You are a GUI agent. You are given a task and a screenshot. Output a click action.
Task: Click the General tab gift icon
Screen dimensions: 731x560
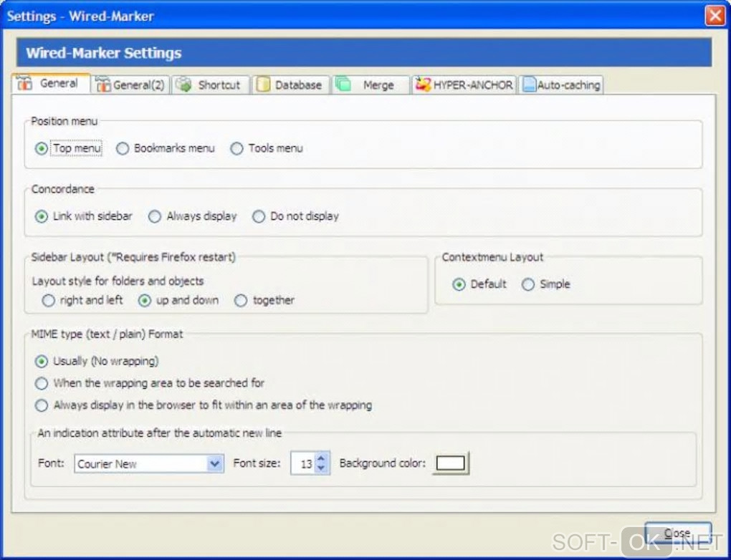[24, 83]
